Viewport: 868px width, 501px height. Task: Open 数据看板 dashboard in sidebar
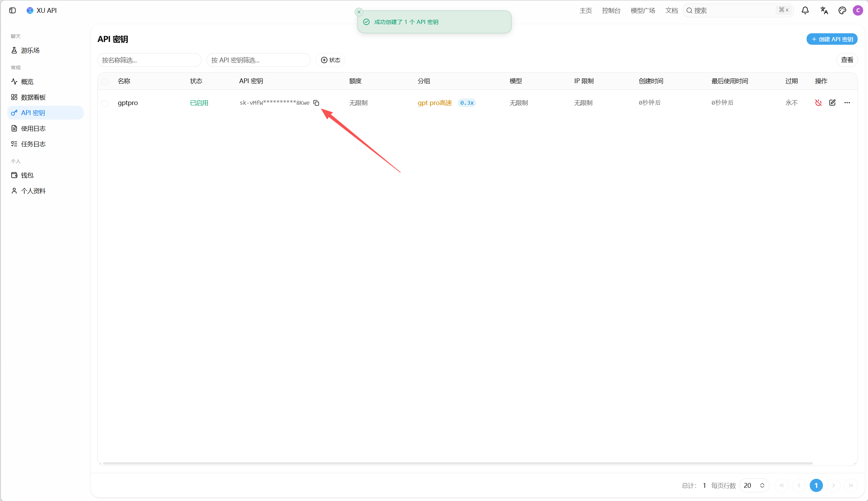click(45, 97)
